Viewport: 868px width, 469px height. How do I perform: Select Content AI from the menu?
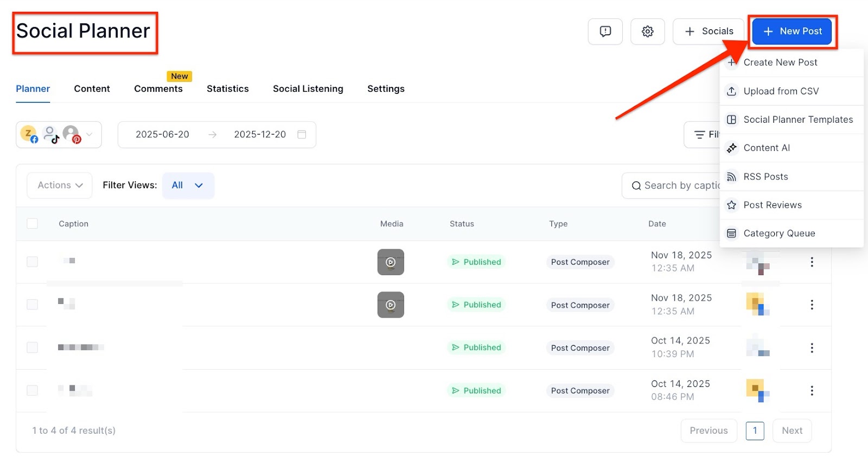[x=766, y=148]
